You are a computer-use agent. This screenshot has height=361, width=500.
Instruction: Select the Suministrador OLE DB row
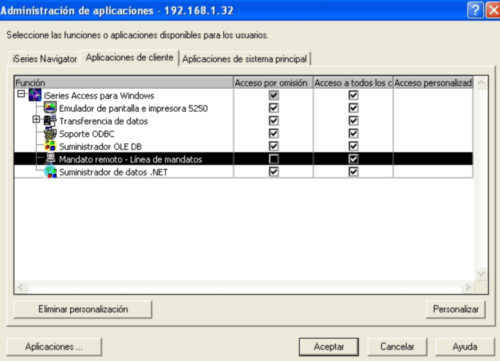(x=243, y=146)
